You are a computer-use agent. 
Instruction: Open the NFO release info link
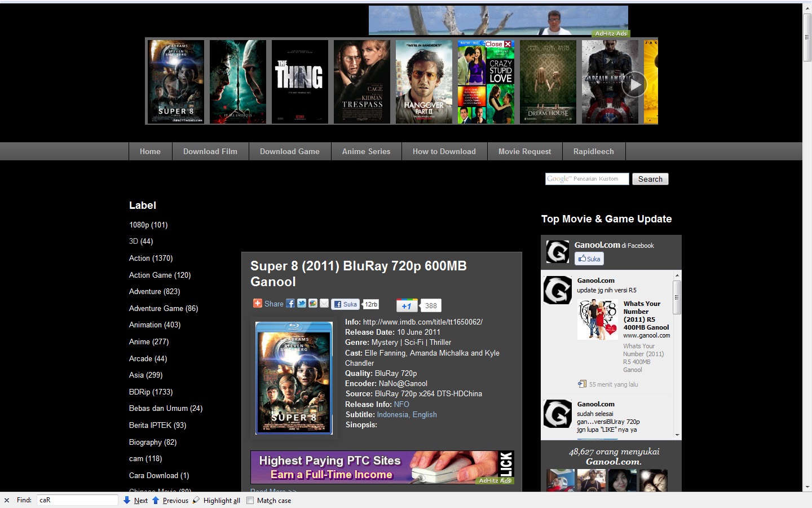401,404
